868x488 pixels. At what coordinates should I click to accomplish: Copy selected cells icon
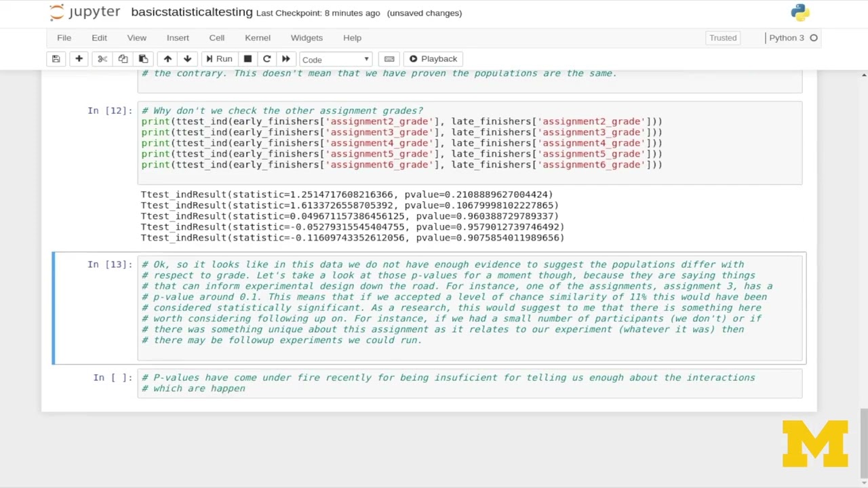pos(123,59)
